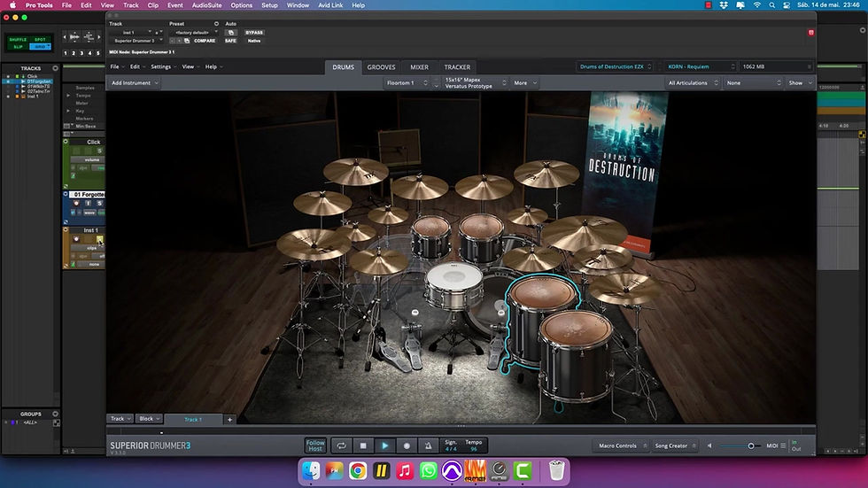Select zoom preset 1 in Pro Tools
868x488 pixels.
pos(66,53)
